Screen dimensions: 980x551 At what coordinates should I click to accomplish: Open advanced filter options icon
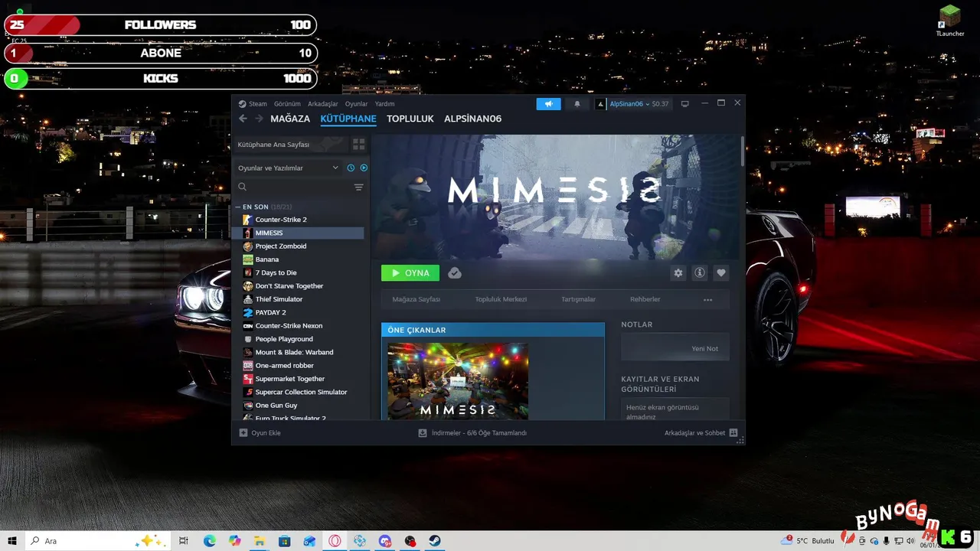(358, 187)
